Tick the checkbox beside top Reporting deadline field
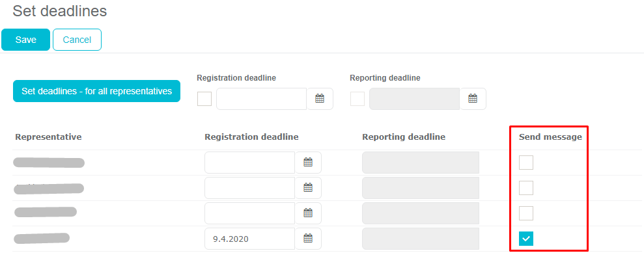This screenshot has height=264, width=644. pos(357,99)
